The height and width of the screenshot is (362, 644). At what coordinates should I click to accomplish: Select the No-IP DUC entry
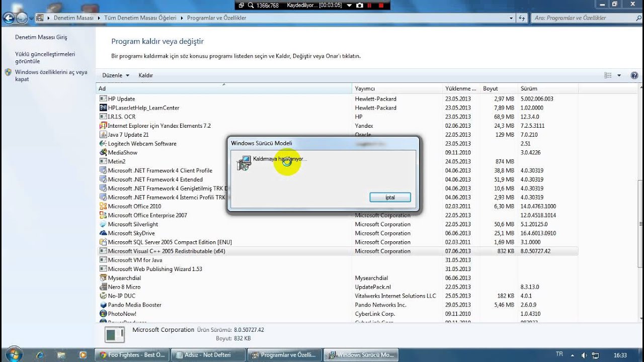click(x=337, y=296)
